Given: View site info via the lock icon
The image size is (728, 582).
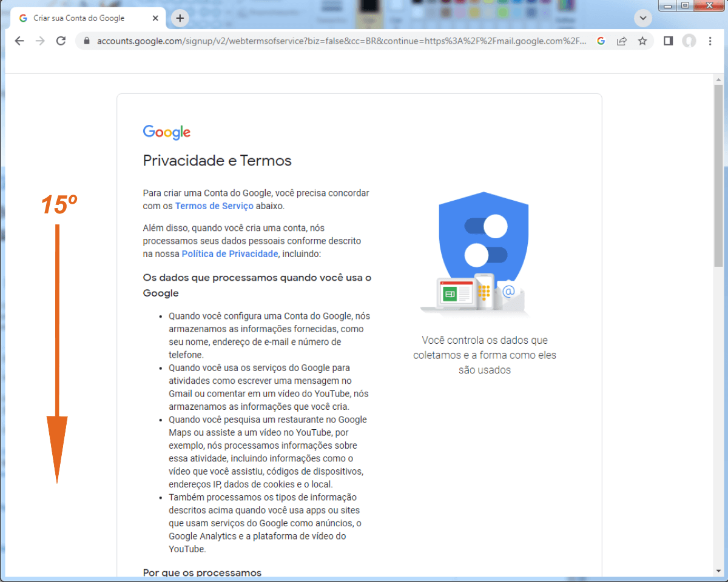Looking at the screenshot, I should click(x=86, y=41).
